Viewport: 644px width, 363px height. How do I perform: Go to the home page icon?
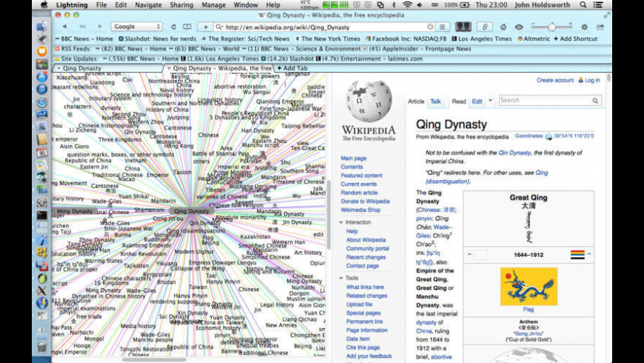(x=503, y=27)
